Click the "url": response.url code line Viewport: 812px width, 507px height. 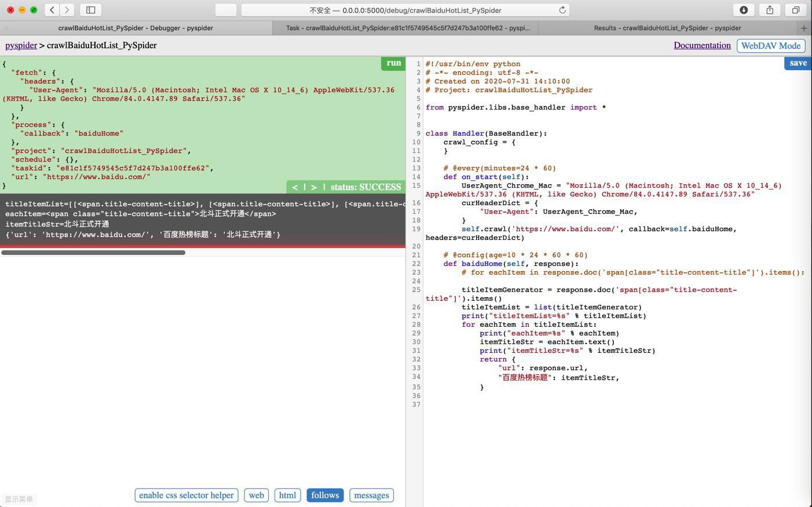(543, 368)
